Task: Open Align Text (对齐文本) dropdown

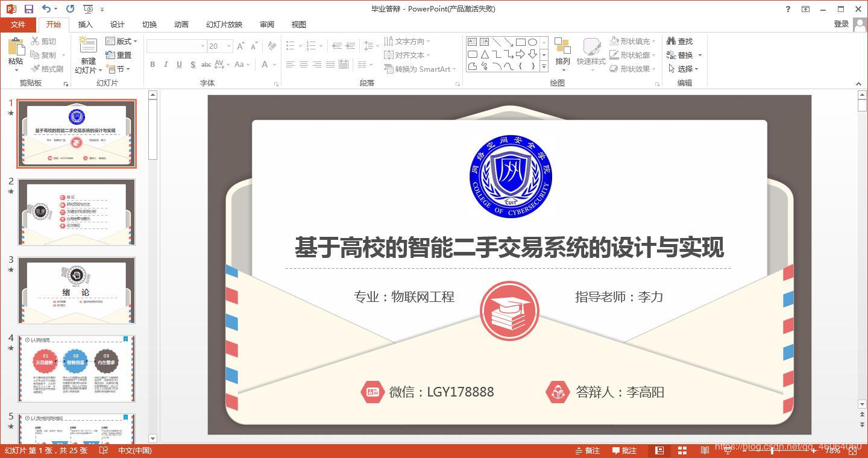Action: pyautogui.click(x=407, y=55)
